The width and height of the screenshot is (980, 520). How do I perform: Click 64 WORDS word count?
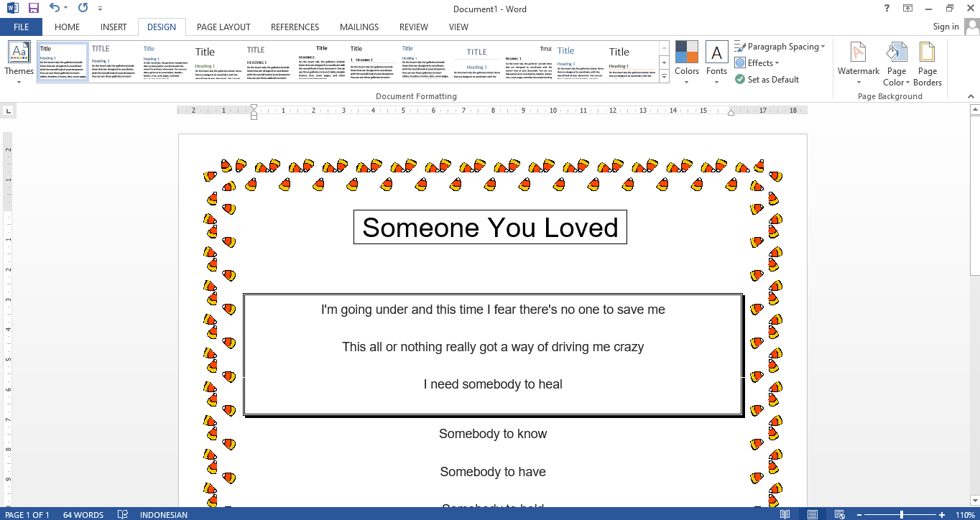[83, 514]
